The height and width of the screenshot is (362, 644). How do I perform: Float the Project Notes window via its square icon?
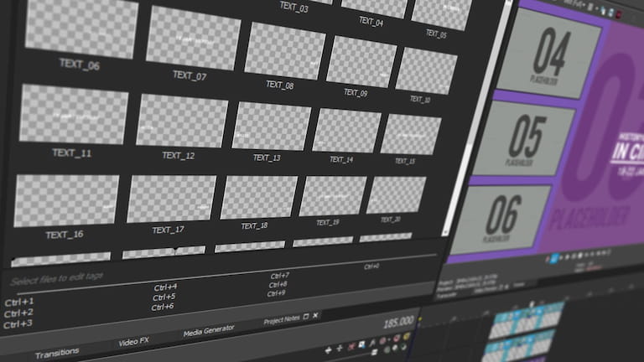pyautogui.click(x=305, y=317)
